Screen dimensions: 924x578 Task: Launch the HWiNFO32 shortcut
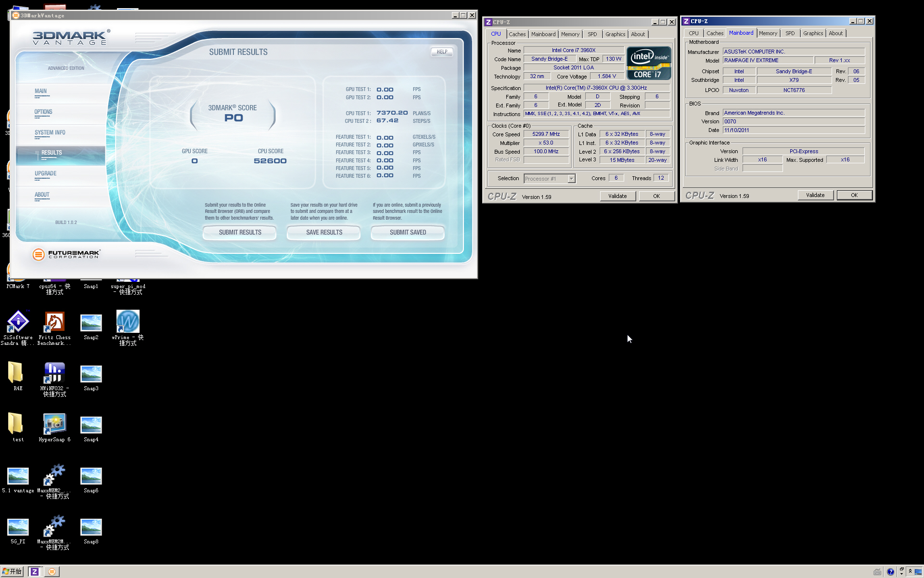54,379
